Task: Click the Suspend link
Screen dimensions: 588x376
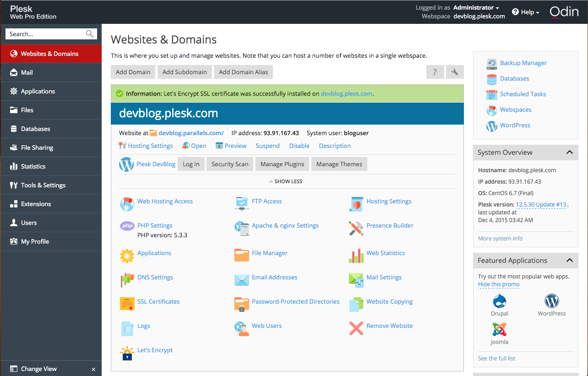Action: [268, 146]
